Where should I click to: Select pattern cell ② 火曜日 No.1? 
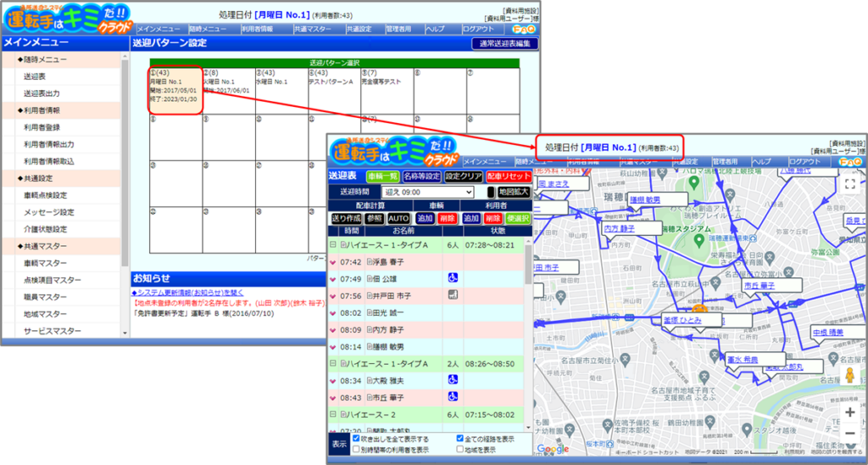pyautogui.click(x=228, y=91)
